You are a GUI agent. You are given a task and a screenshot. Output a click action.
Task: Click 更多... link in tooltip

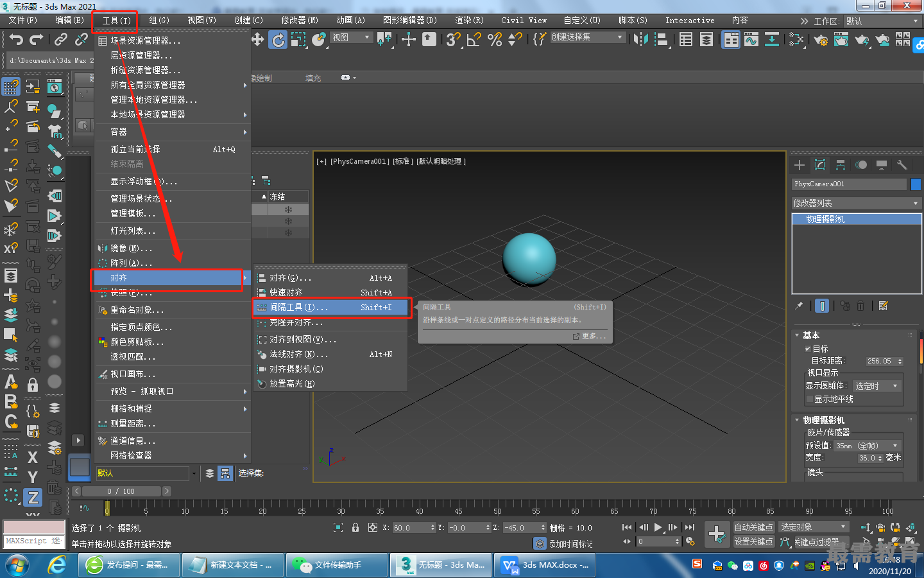(590, 336)
